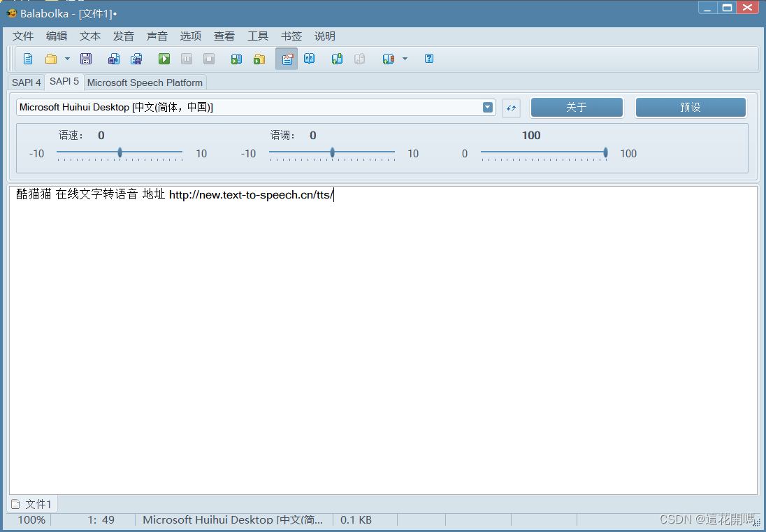The image size is (766, 532).
Task: Open the 选项 menu
Action: click(x=191, y=36)
